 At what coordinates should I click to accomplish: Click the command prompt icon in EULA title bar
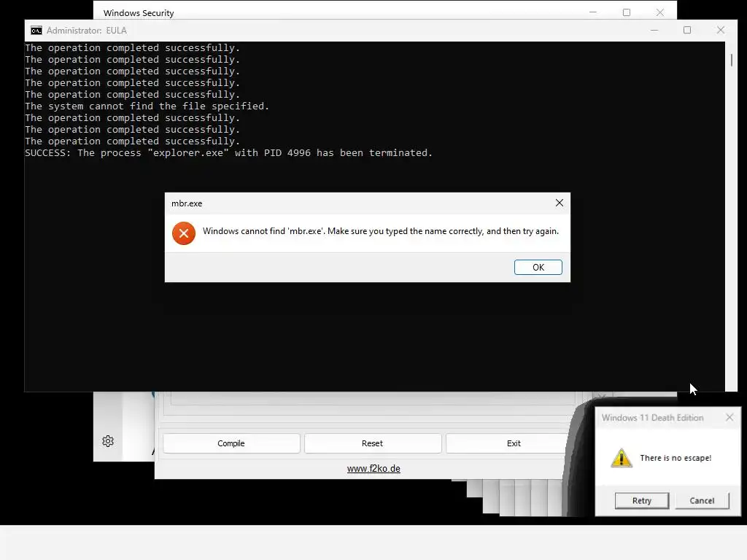coord(36,31)
